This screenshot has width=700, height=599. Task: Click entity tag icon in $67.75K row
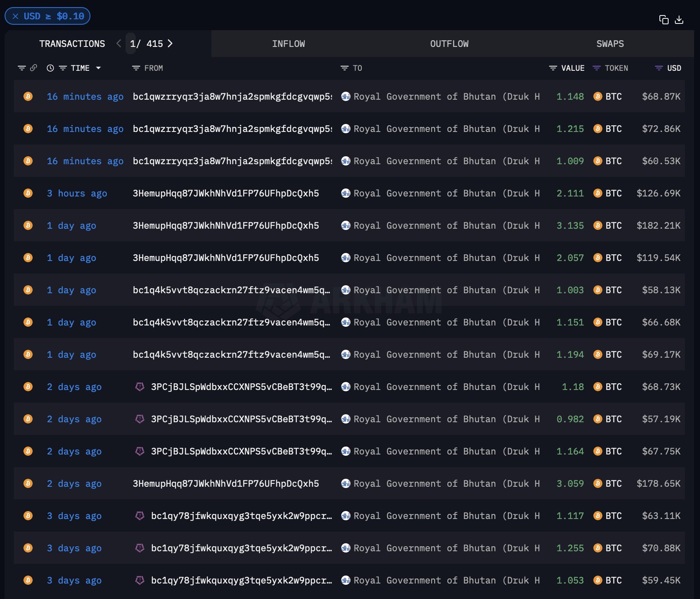click(x=140, y=451)
